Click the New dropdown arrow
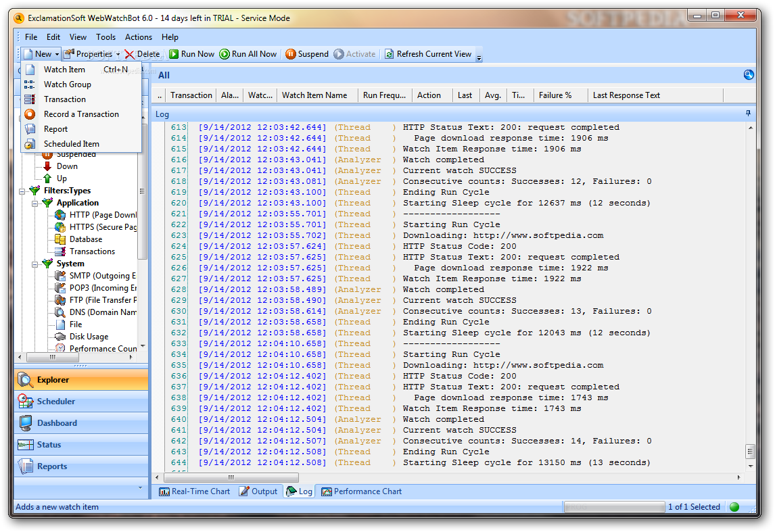The height and width of the screenshot is (532, 775). [57, 54]
